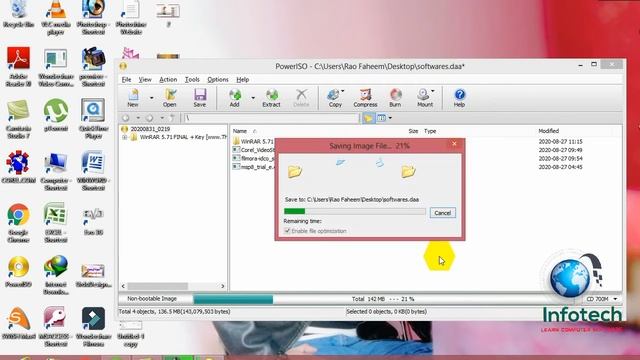Image resolution: width=640 pixels, height=360 pixels.
Task: Open the view mode dropdown arrow
Action: point(390,118)
